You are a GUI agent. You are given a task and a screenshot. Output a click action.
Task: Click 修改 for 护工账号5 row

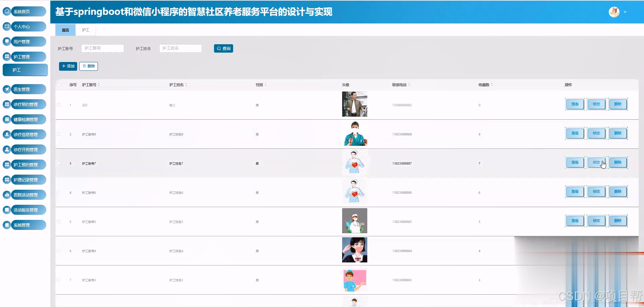[x=596, y=221]
